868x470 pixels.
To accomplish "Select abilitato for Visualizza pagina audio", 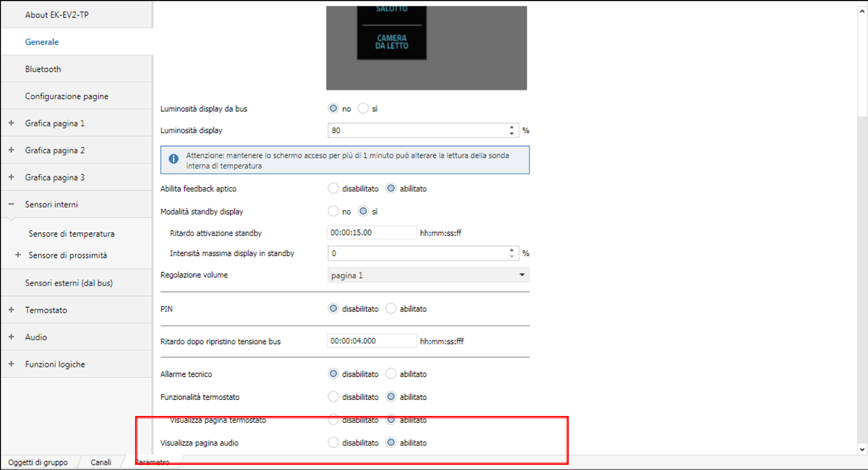I will 391,442.
